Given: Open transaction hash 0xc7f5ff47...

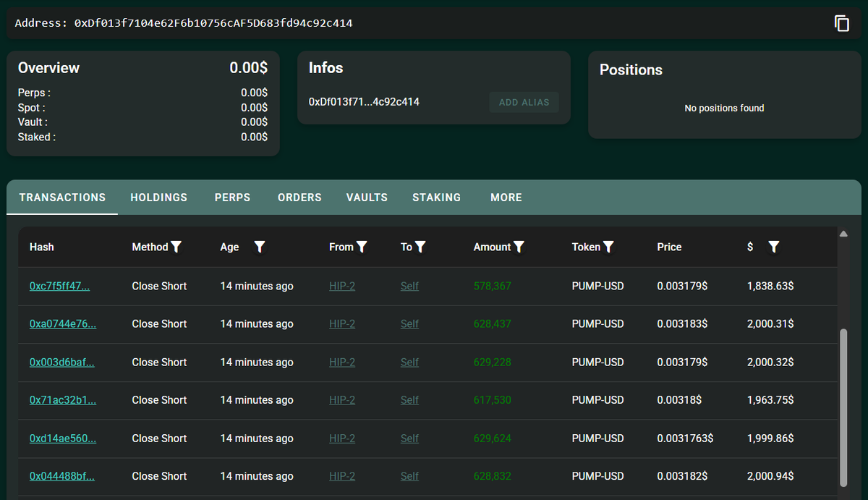Looking at the screenshot, I should click(60, 286).
